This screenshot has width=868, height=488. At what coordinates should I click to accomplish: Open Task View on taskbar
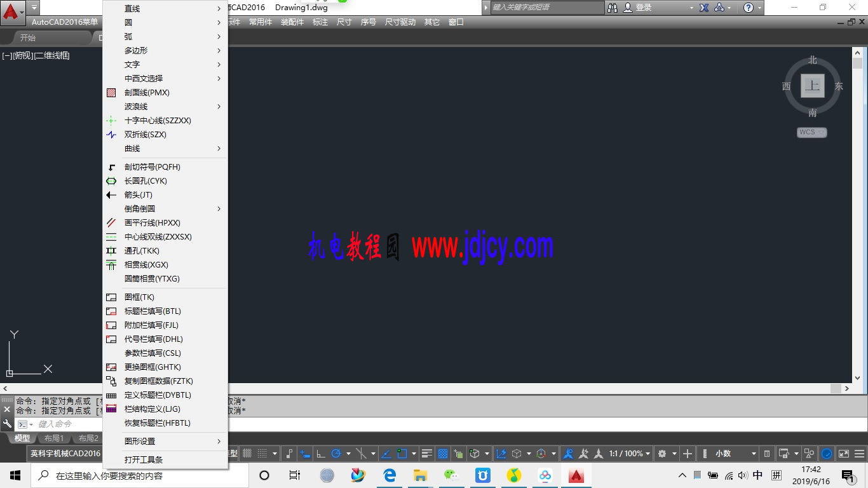(294, 475)
